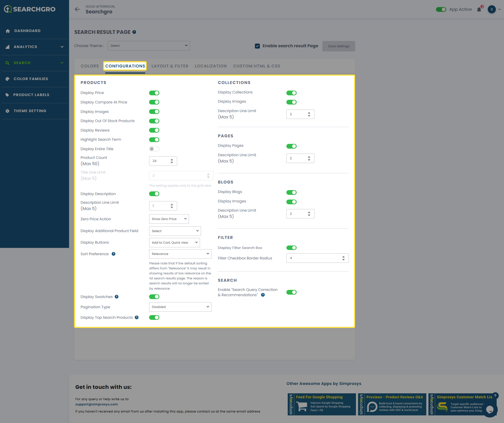Switch to the Layout & Filter tab
The height and width of the screenshot is (423, 504).
point(170,66)
